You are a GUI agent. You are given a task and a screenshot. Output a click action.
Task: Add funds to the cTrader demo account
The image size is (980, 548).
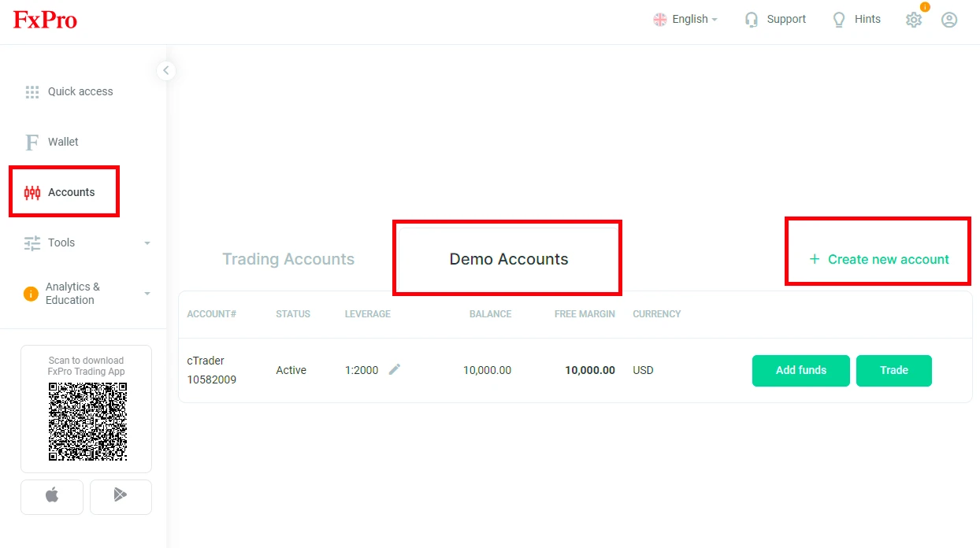800,370
